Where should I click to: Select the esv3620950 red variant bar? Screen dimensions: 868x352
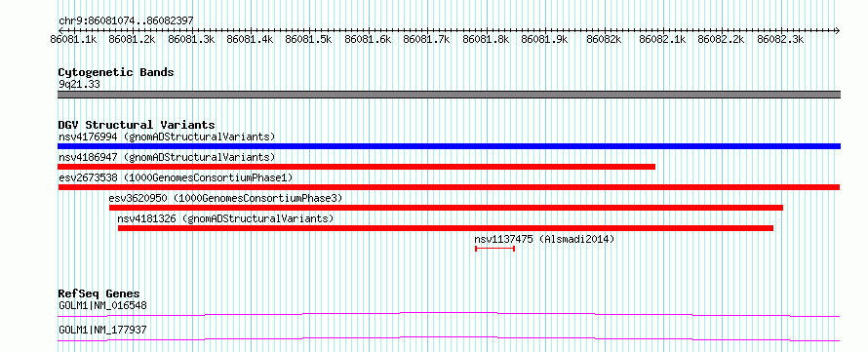point(446,208)
